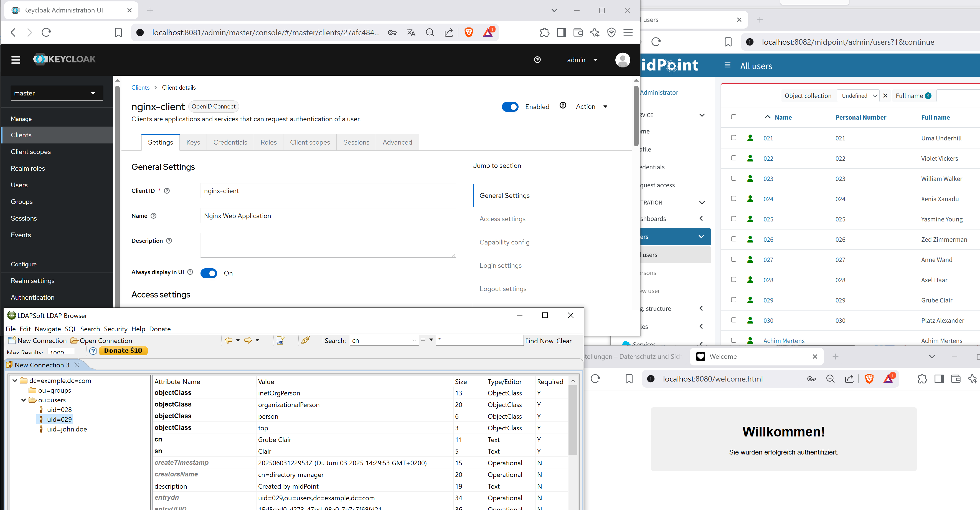Check the box for user 029

[x=733, y=300]
